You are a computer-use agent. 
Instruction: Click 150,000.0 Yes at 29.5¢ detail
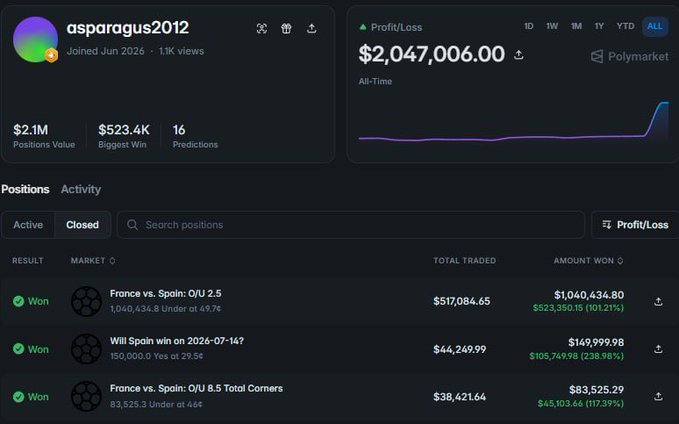tap(156, 356)
